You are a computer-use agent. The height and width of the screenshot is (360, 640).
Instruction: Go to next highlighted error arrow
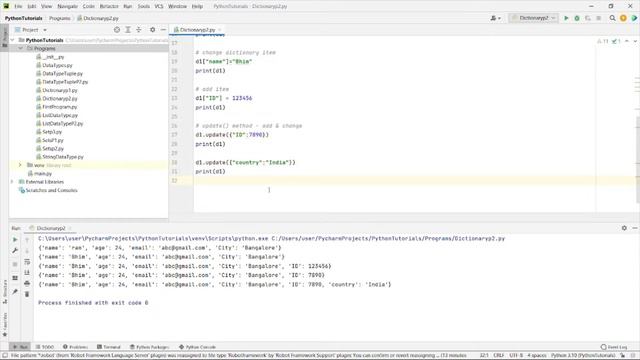click(x=635, y=41)
